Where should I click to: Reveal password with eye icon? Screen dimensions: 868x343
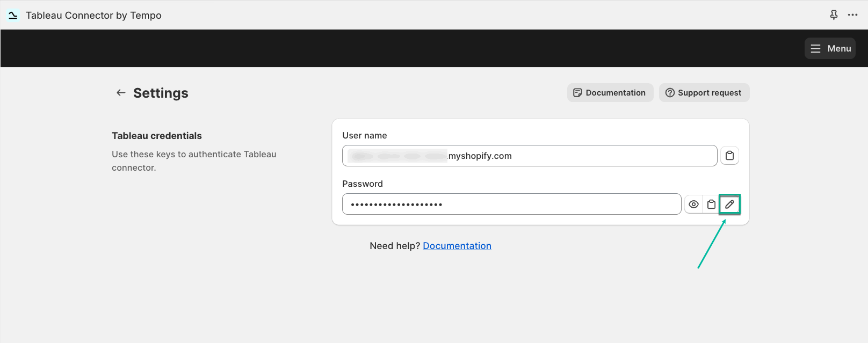[x=693, y=204]
